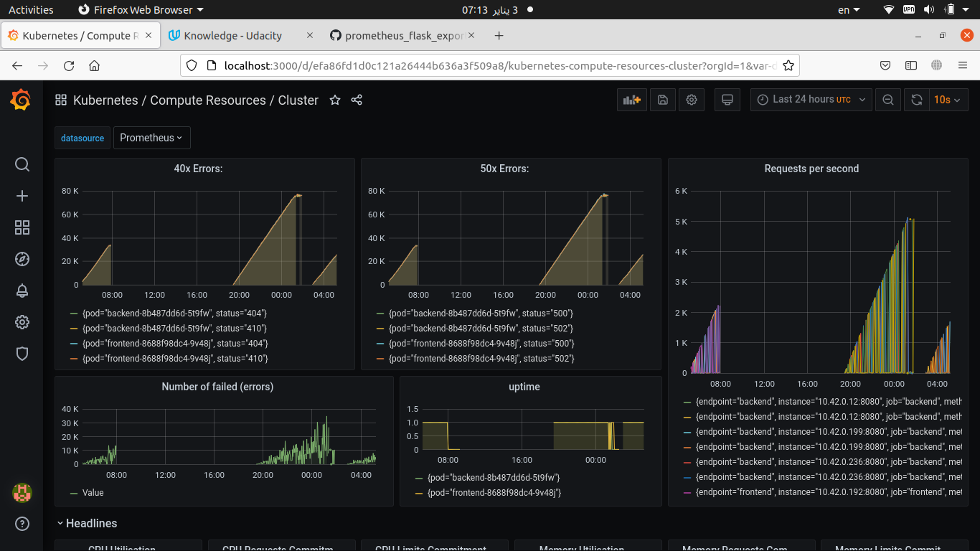Open the Alerting bell icon
This screenshot has width=980, height=551.
(x=22, y=291)
